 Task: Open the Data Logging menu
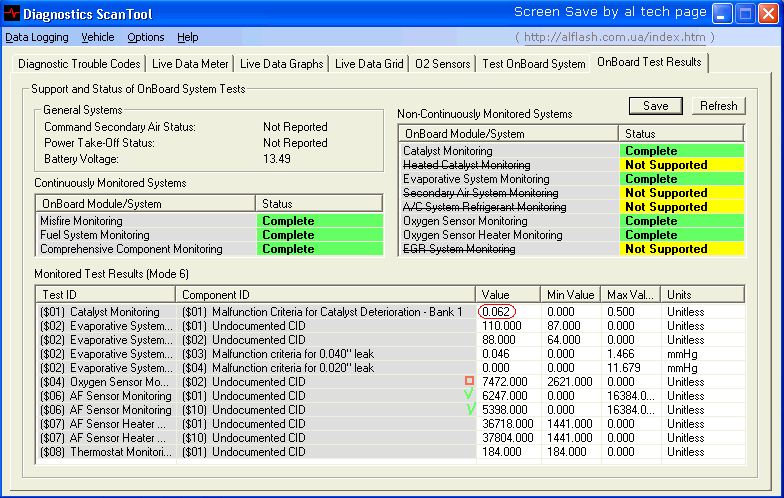37,37
